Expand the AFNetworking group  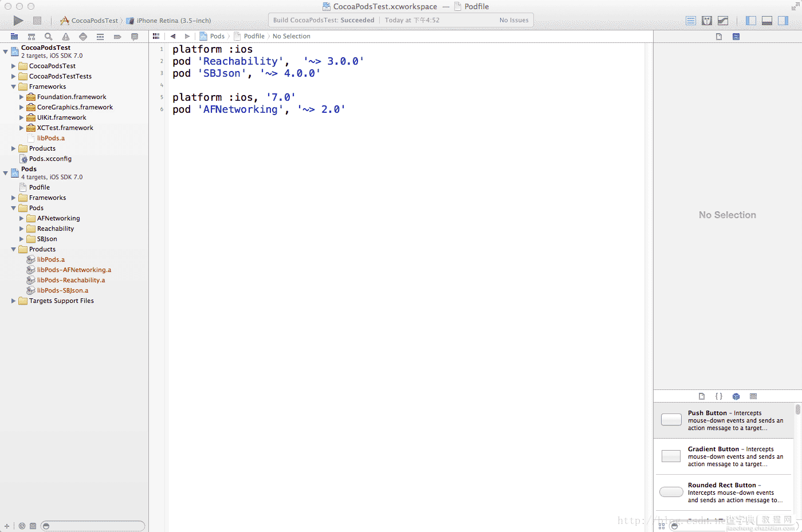pos(22,218)
